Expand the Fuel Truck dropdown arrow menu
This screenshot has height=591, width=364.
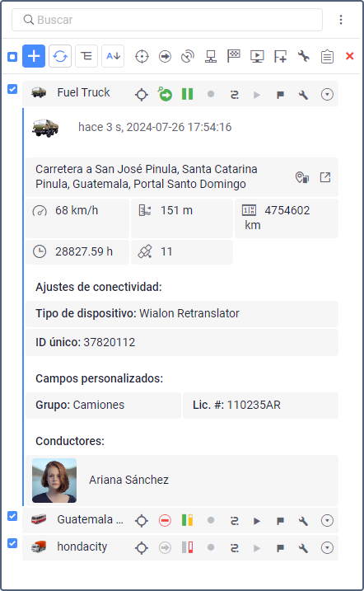(327, 94)
